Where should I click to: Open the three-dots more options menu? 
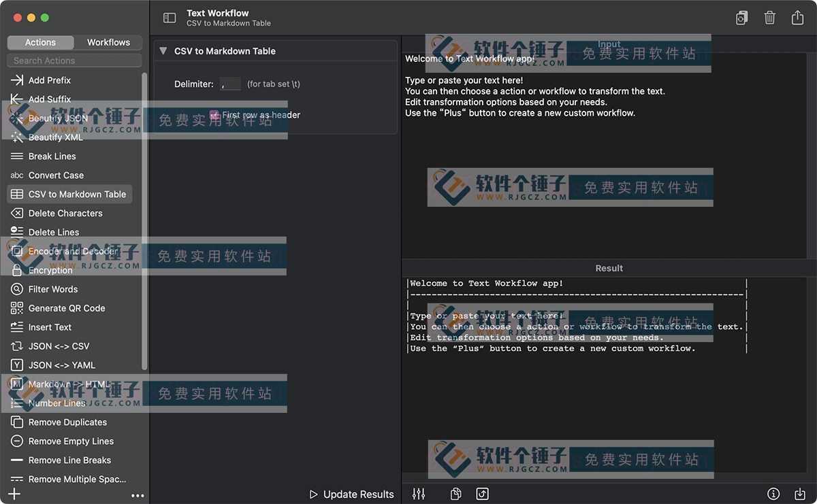138,496
